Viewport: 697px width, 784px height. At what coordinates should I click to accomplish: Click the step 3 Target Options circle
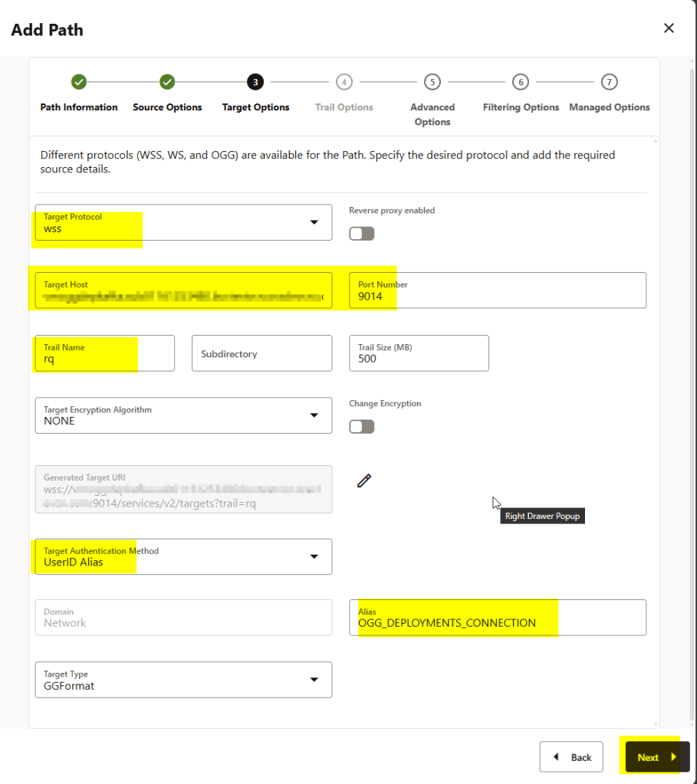pos(255,82)
